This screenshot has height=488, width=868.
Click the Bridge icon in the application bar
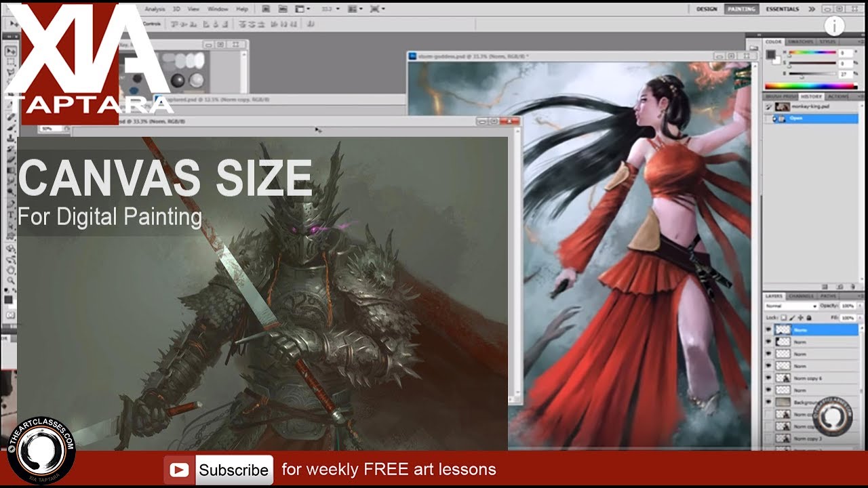click(266, 9)
